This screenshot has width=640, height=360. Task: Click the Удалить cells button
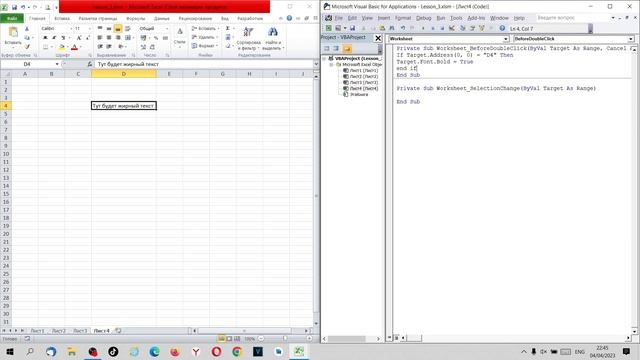point(205,37)
